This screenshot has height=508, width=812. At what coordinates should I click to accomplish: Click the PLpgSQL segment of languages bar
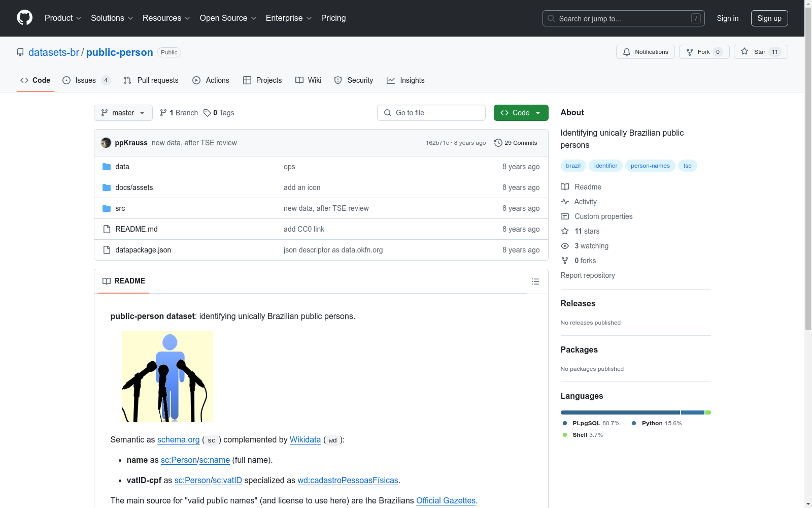(620, 412)
